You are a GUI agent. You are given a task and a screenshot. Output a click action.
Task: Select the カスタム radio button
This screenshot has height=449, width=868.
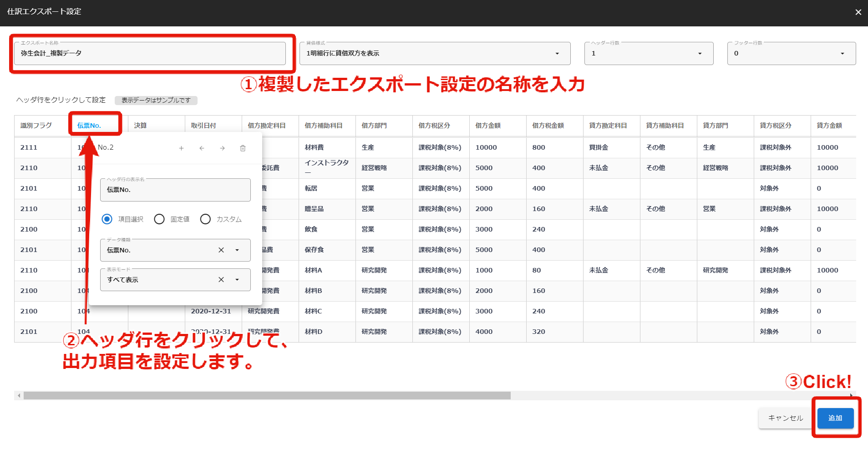[x=205, y=219]
